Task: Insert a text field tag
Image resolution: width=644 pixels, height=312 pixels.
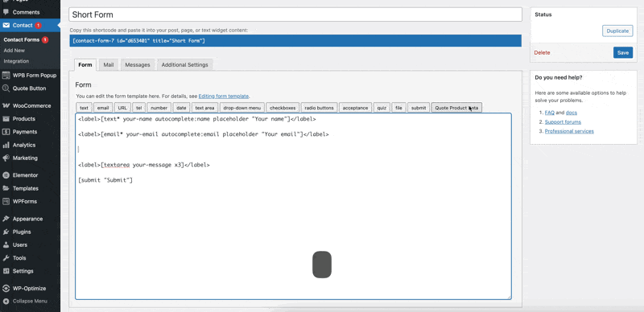Action: tap(84, 108)
